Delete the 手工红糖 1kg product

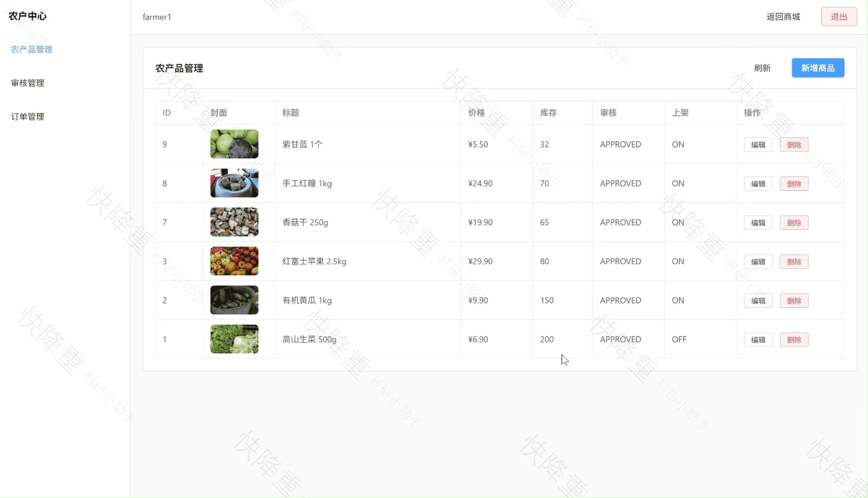point(794,184)
